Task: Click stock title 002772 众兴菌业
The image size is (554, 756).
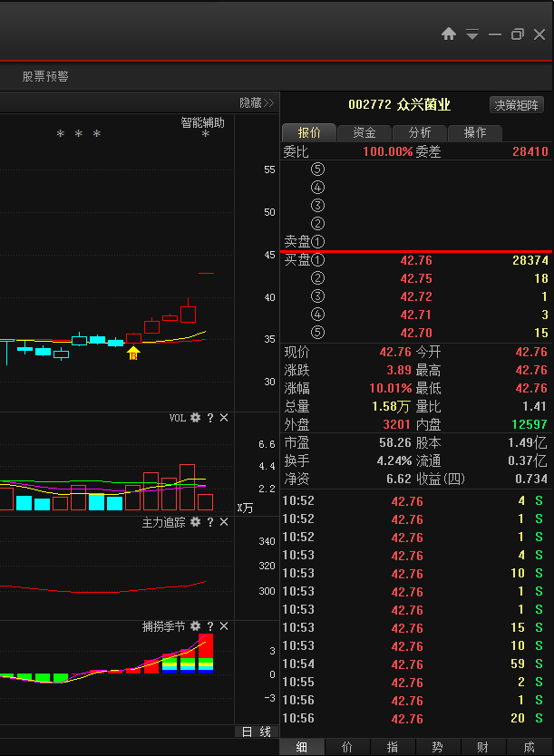Action: pyautogui.click(x=399, y=104)
